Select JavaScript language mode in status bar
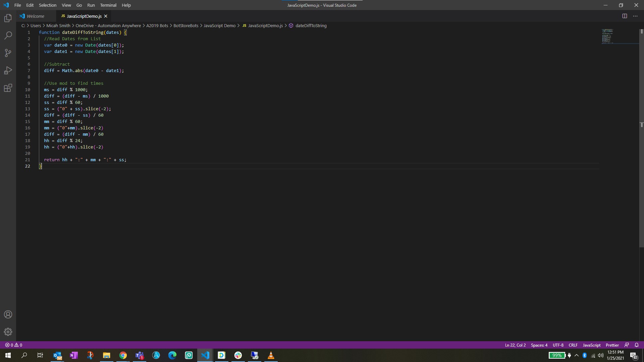 (x=591, y=345)
